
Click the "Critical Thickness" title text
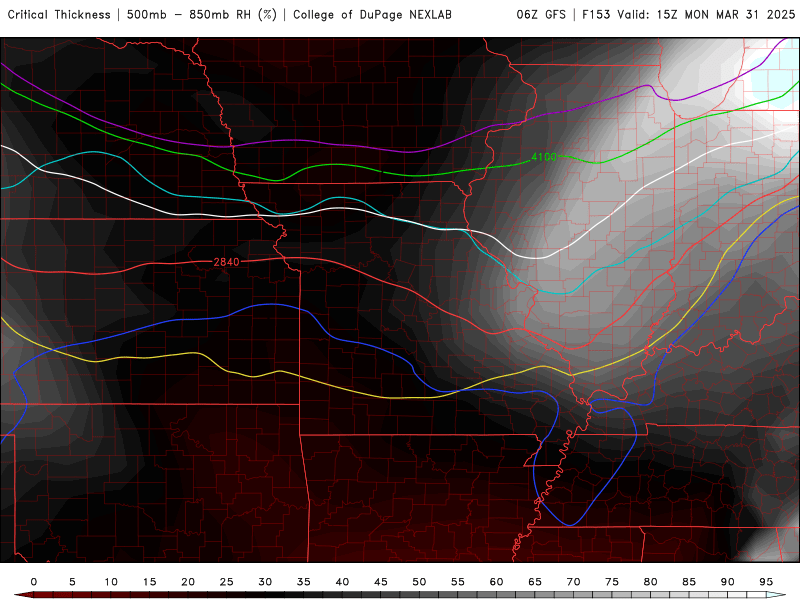[x=59, y=15]
